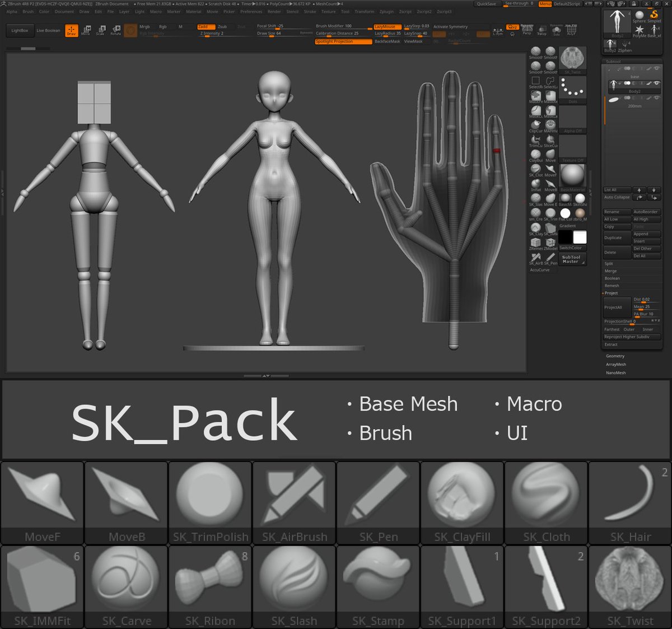Click the ProjectAll button

point(617,307)
